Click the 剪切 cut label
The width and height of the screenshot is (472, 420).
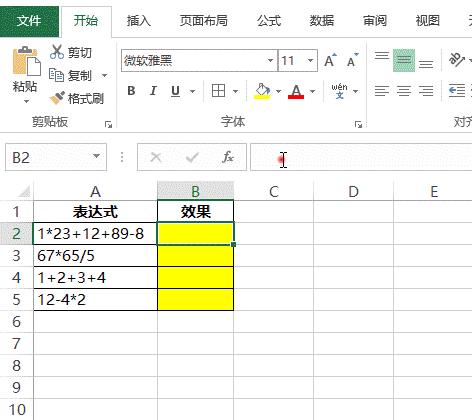80,53
